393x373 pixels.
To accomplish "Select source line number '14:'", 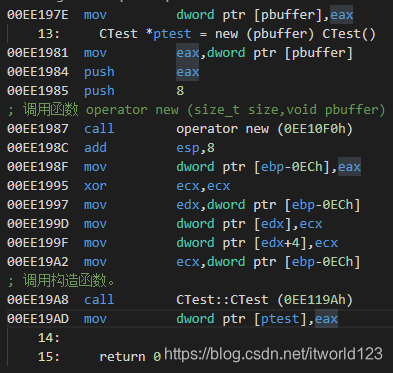I will click(49, 338).
